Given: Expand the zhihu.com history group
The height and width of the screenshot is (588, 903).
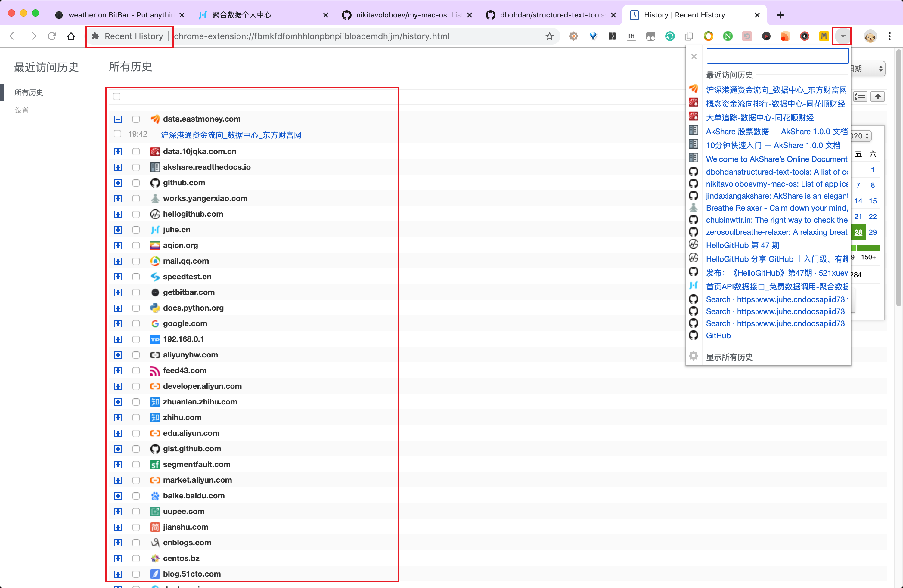Looking at the screenshot, I should [x=118, y=418].
